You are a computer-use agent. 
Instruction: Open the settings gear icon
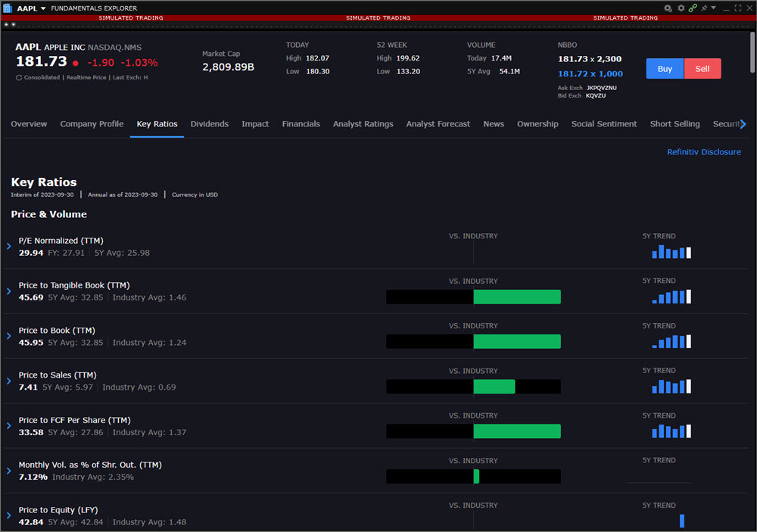(681, 8)
